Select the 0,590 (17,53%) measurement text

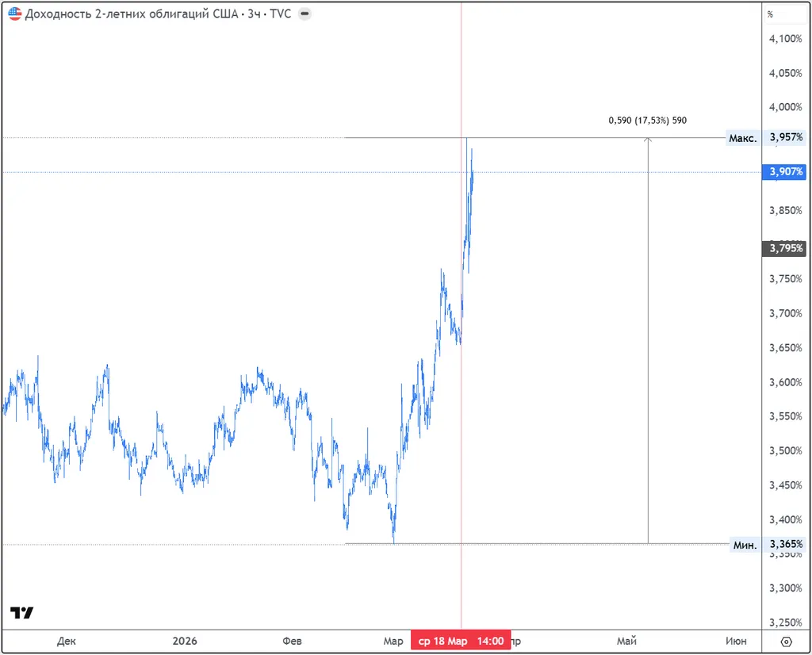[647, 121]
